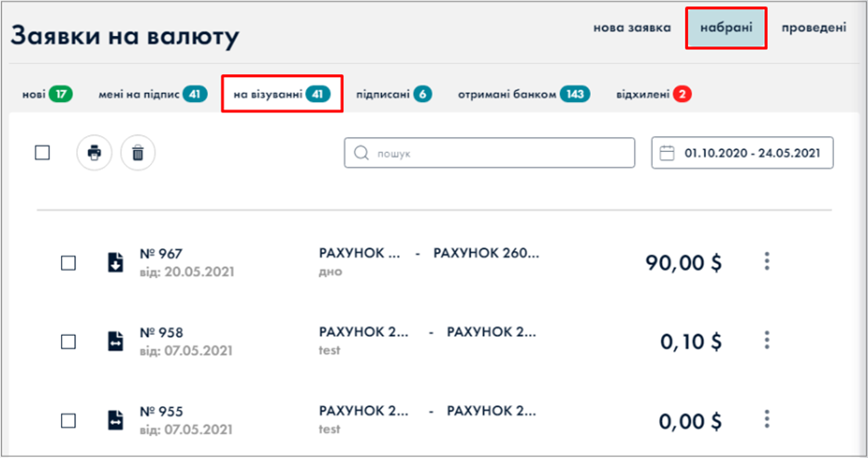868x458 pixels.
Task: Switch to the "нові" tab
Action: 46,94
